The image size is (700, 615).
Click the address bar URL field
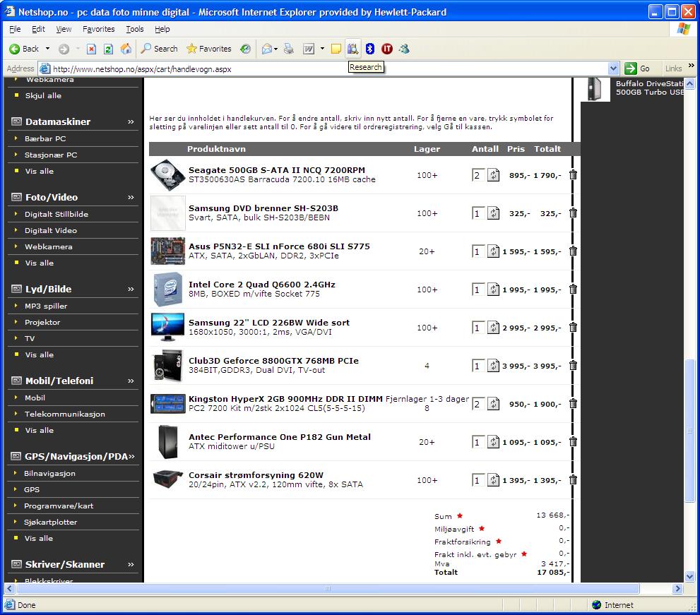[x=329, y=68]
